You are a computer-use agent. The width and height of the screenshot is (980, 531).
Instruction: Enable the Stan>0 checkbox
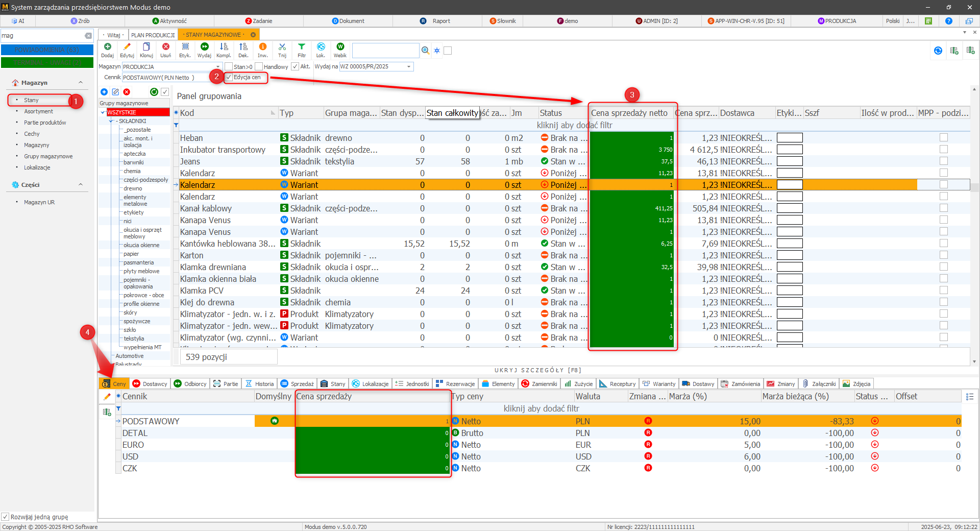(x=229, y=67)
